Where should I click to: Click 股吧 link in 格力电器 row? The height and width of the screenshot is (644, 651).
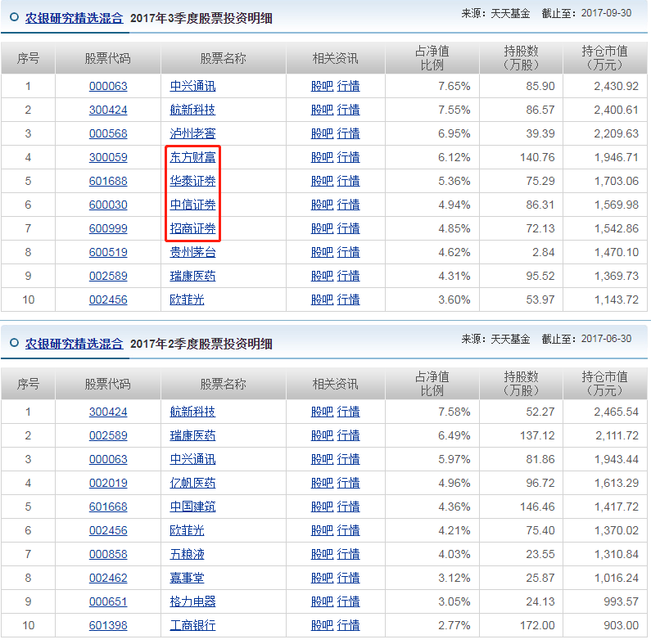(x=322, y=601)
